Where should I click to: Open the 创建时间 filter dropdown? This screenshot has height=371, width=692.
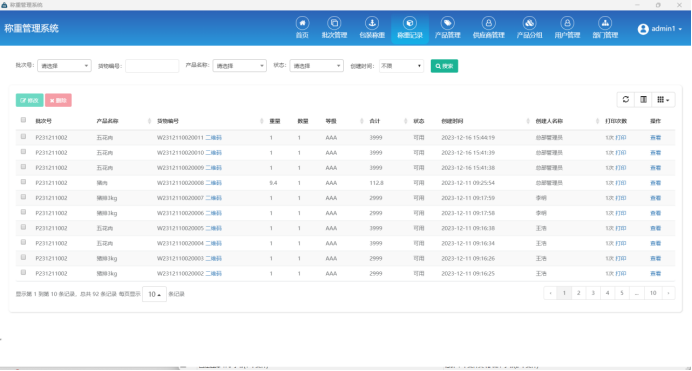point(401,66)
